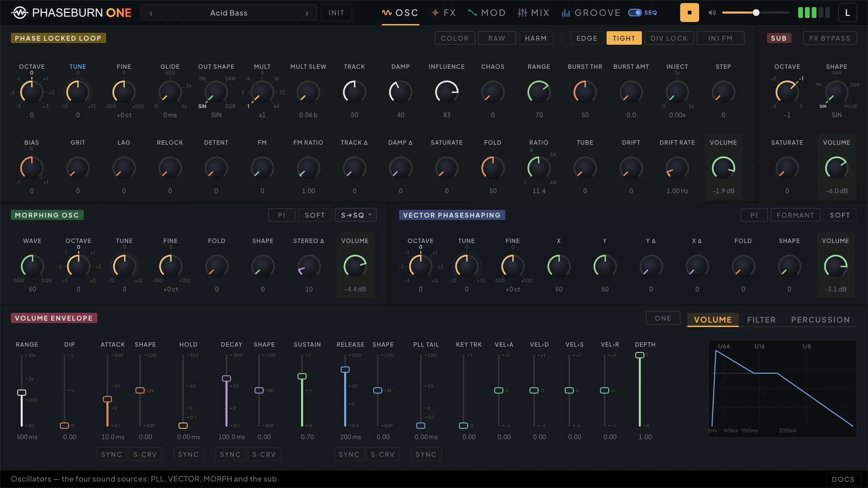Disable the TIGHT button
This screenshot has width=868, height=488.
pyautogui.click(x=624, y=38)
